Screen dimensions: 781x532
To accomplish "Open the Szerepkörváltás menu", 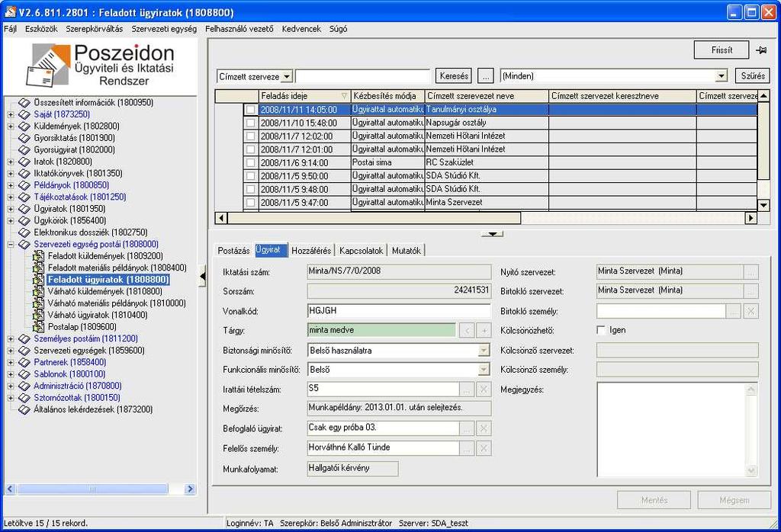I will 94,29.
